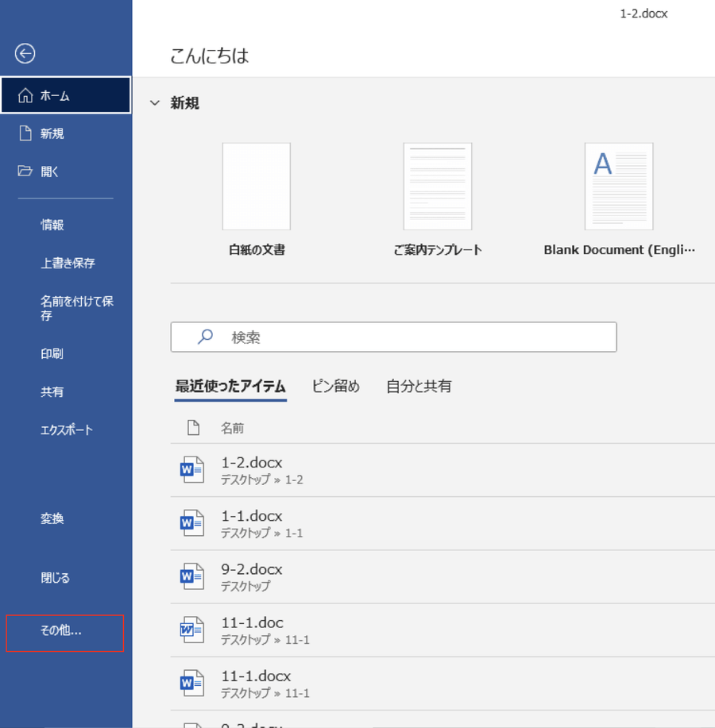Click the blank page icon beside 新規
The width and height of the screenshot is (715, 728).
point(25,133)
